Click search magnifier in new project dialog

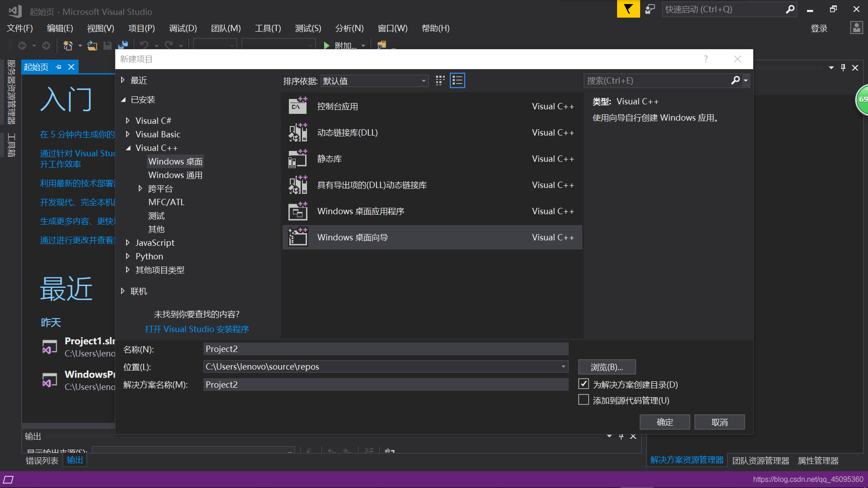[736, 80]
